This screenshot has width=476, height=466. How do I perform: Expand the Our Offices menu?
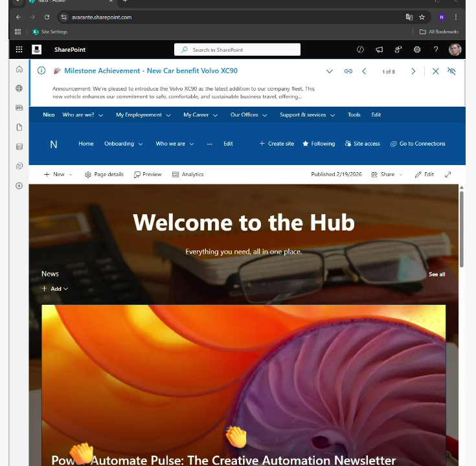[x=249, y=115]
